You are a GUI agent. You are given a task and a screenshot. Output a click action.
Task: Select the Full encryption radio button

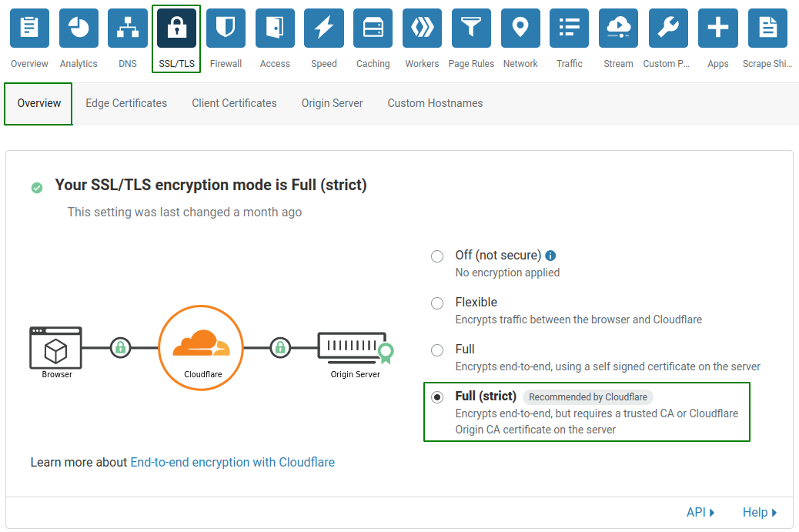[437, 350]
